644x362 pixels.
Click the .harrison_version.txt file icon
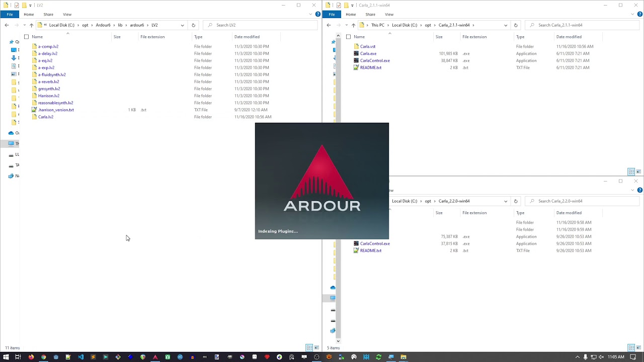tap(34, 110)
